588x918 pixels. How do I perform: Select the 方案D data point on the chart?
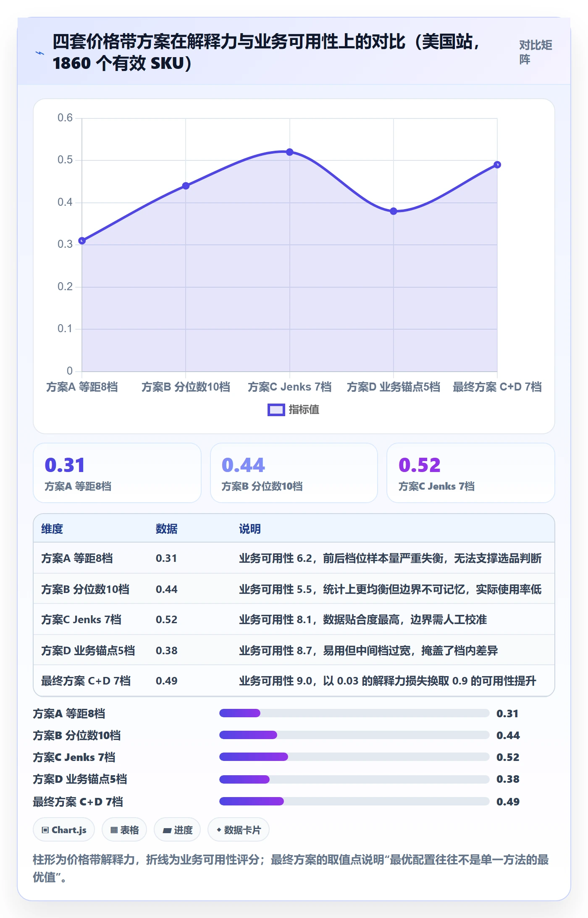click(394, 211)
